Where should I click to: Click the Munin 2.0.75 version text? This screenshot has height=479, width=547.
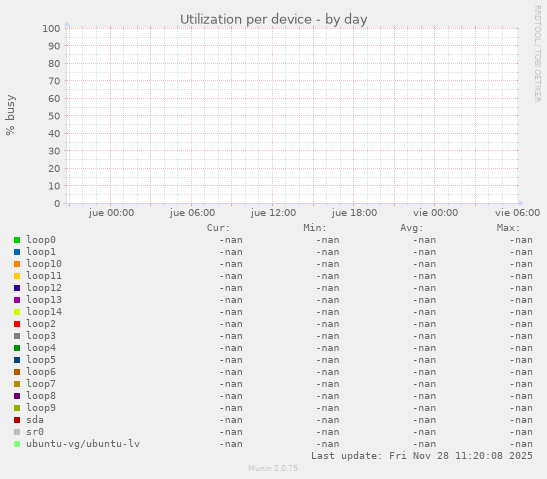pos(273,468)
